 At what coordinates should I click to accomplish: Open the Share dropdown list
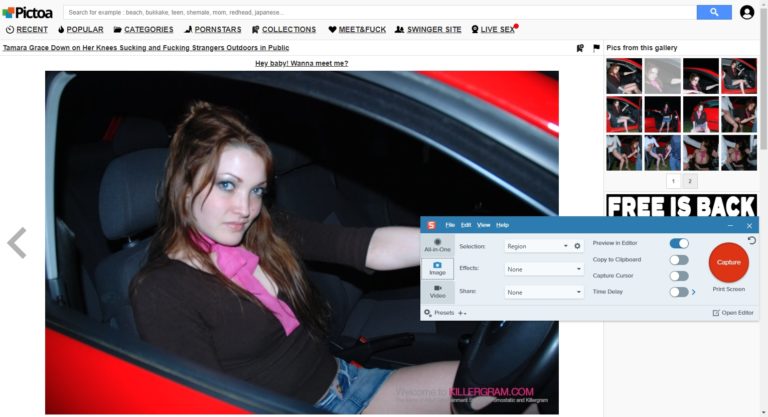543,292
